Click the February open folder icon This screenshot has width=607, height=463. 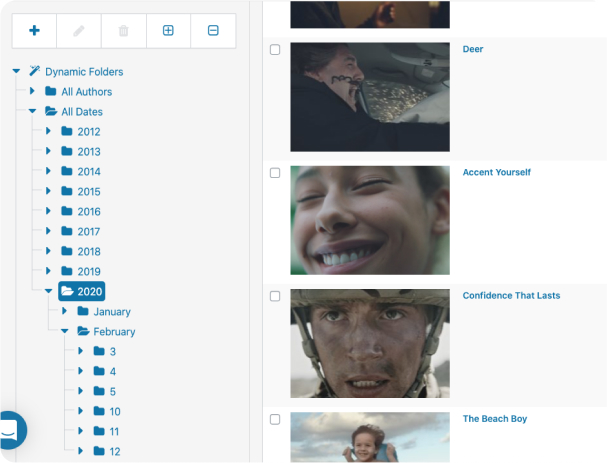point(83,331)
